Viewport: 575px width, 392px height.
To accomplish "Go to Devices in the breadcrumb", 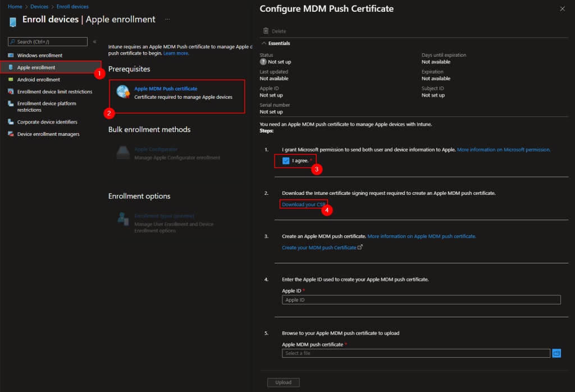I will pos(40,7).
